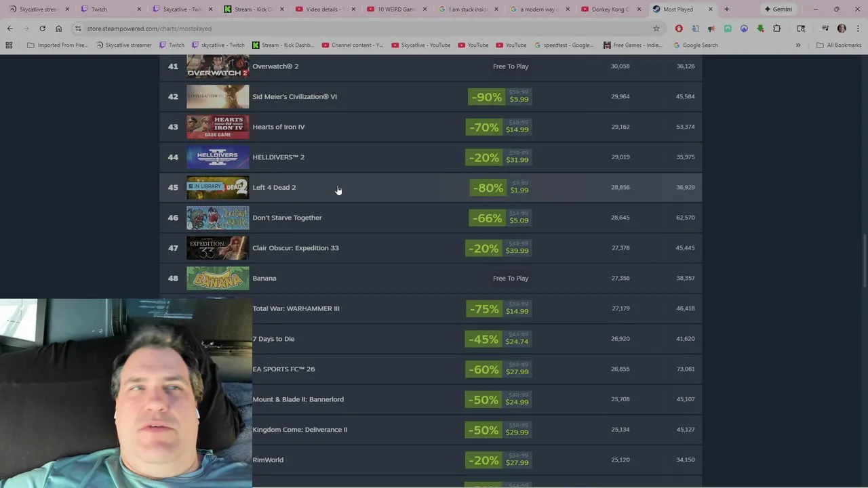Click the 62,570 peak players value
The height and width of the screenshot is (488, 868).
click(685, 218)
